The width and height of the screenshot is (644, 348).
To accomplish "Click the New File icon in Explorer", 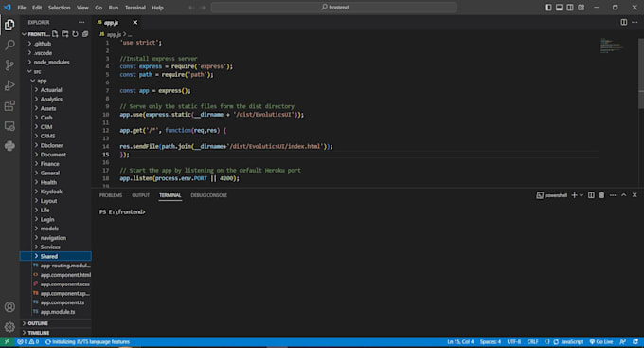I will [x=55, y=34].
